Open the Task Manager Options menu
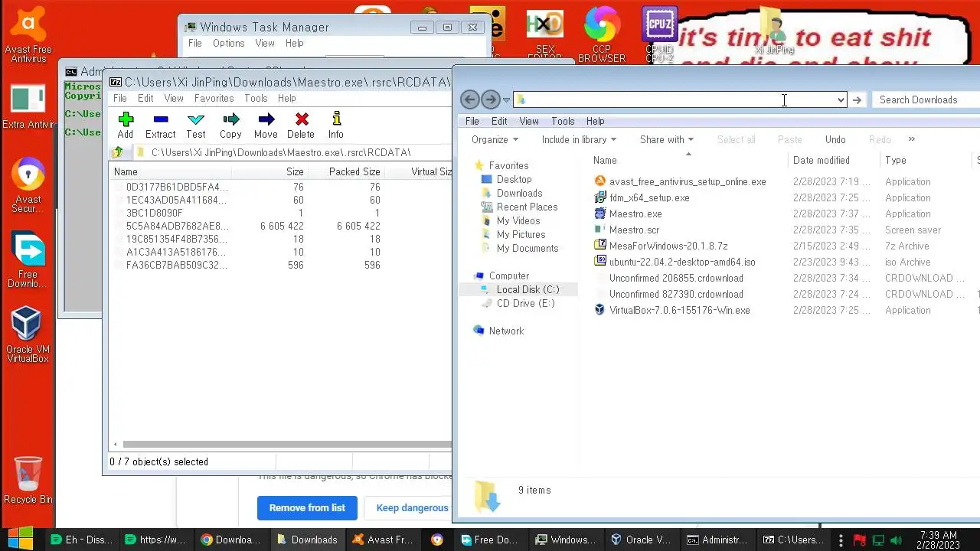The height and width of the screenshot is (551, 980). pos(228,44)
